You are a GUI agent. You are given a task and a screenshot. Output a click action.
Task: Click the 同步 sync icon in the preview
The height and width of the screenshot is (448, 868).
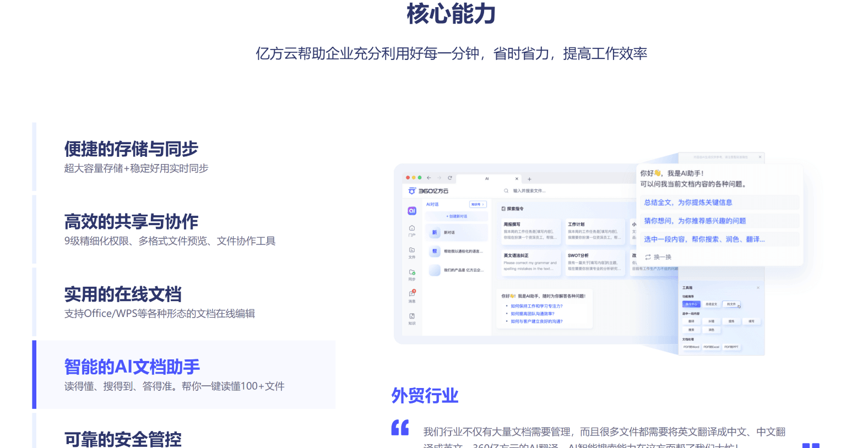point(412,275)
